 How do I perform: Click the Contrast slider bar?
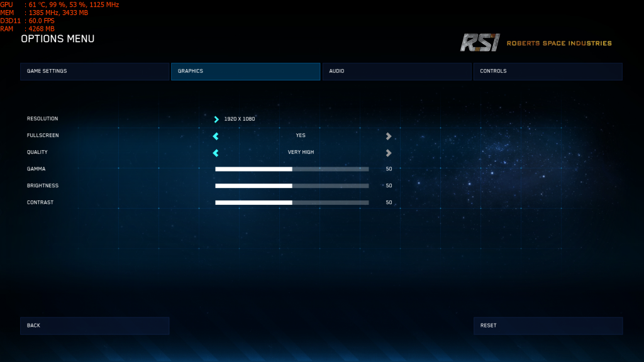292,202
